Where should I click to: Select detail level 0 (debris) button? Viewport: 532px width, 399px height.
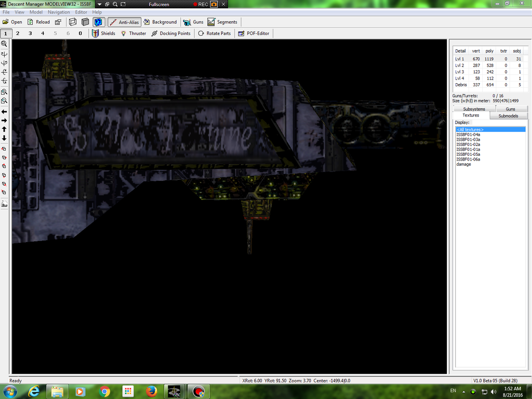81,33
